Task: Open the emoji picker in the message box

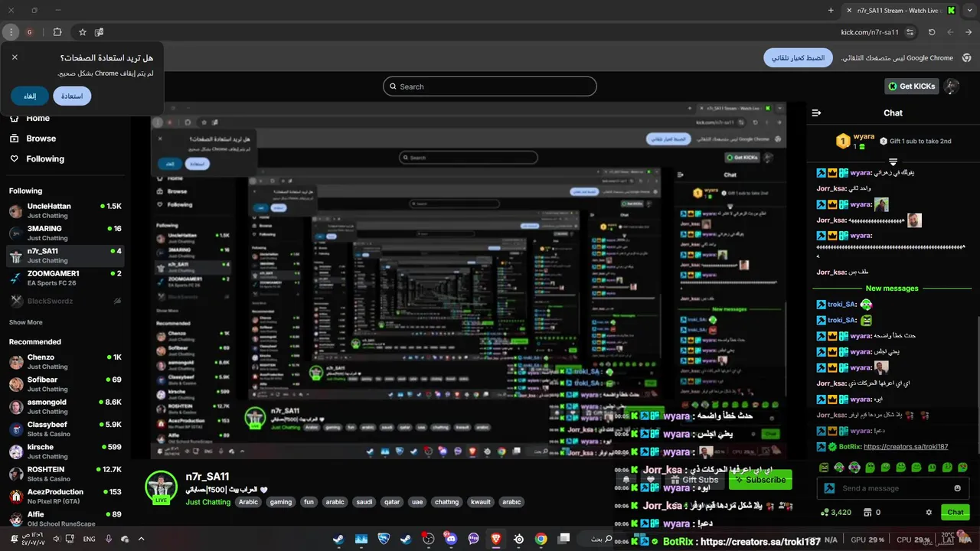Action: [958, 488]
